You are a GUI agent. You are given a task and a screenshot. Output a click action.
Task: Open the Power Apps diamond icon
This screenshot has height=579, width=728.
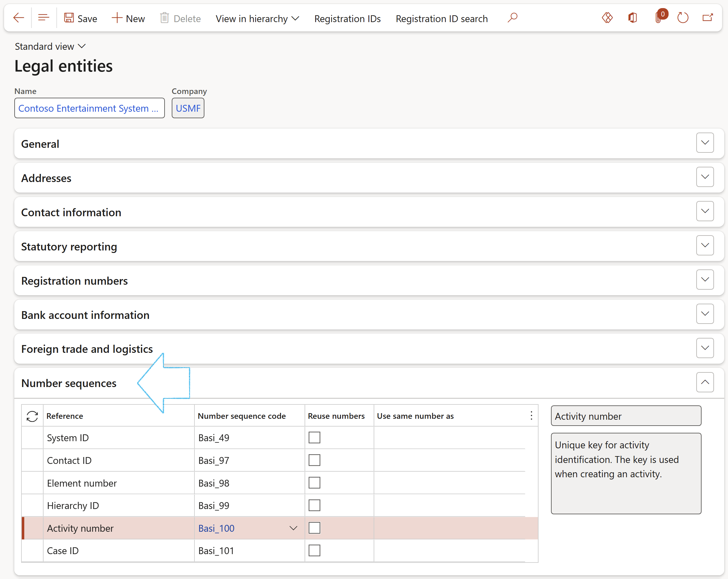click(x=607, y=17)
